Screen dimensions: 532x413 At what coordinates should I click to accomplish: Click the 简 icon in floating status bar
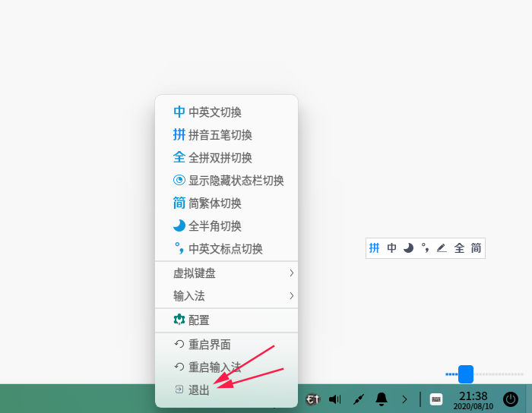tap(476, 248)
